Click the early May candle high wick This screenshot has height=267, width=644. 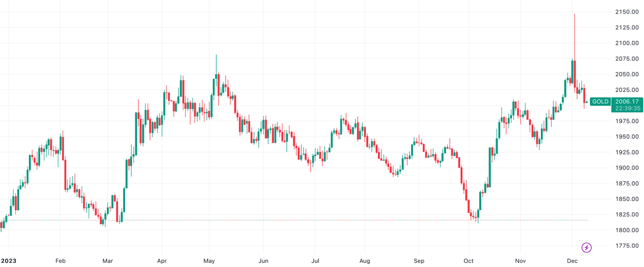click(216, 64)
